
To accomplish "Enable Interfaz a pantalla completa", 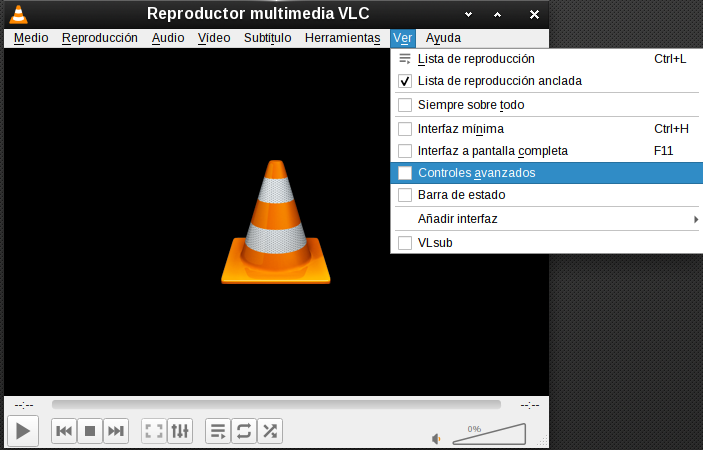I will click(x=547, y=151).
